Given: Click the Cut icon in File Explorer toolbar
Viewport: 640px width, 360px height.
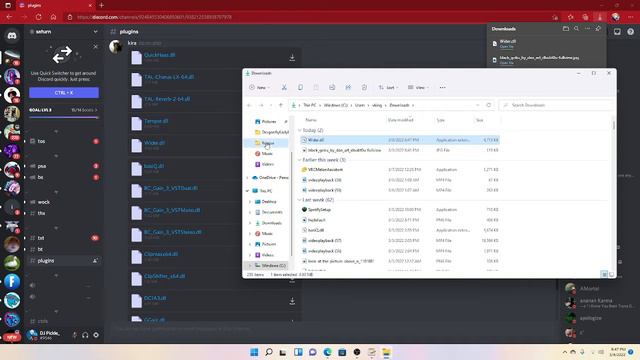Looking at the screenshot, I should [x=284, y=87].
